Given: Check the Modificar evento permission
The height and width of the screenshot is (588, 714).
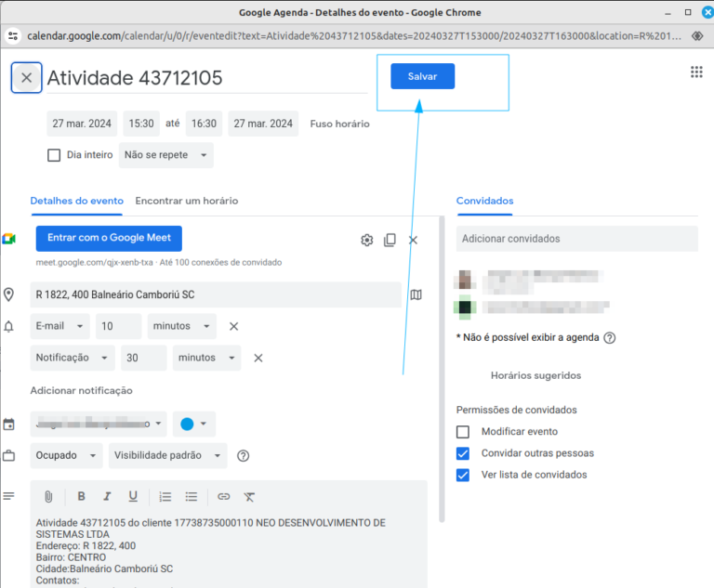Looking at the screenshot, I should tap(463, 431).
